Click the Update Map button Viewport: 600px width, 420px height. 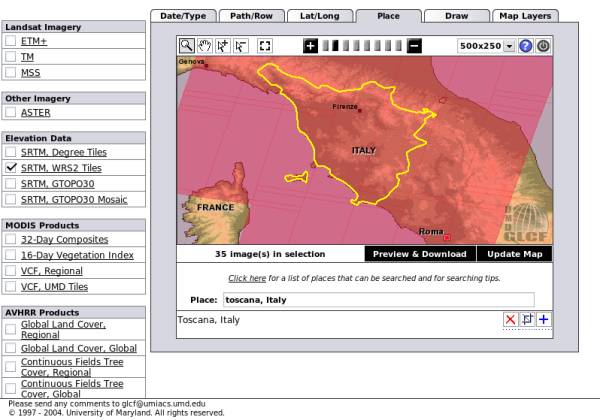pyautogui.click(x=514, y=254)
